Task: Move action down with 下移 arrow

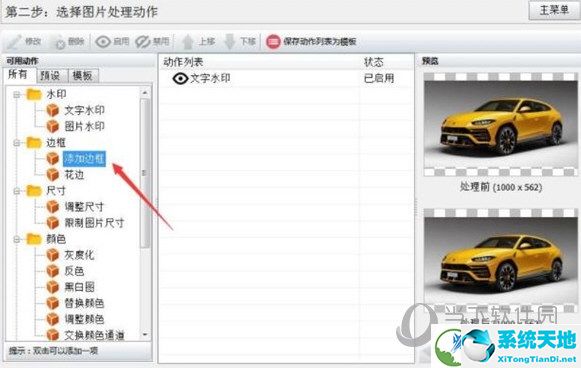Action: point(240,42)
